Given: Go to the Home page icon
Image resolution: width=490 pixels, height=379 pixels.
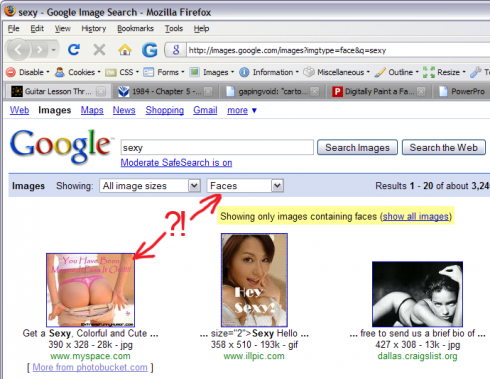Looking at the screenshot, I should [x=125, y=50].
